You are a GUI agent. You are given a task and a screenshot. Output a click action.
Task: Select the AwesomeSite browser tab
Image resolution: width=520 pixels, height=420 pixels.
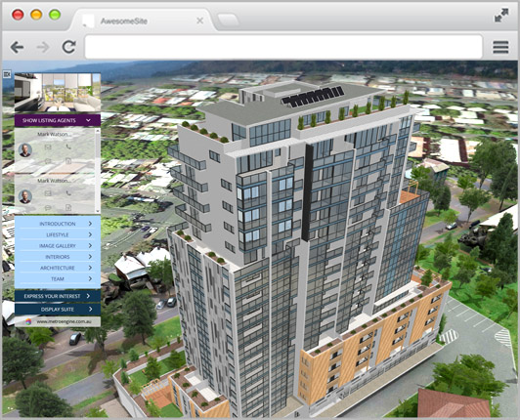(x=143, y=21)
